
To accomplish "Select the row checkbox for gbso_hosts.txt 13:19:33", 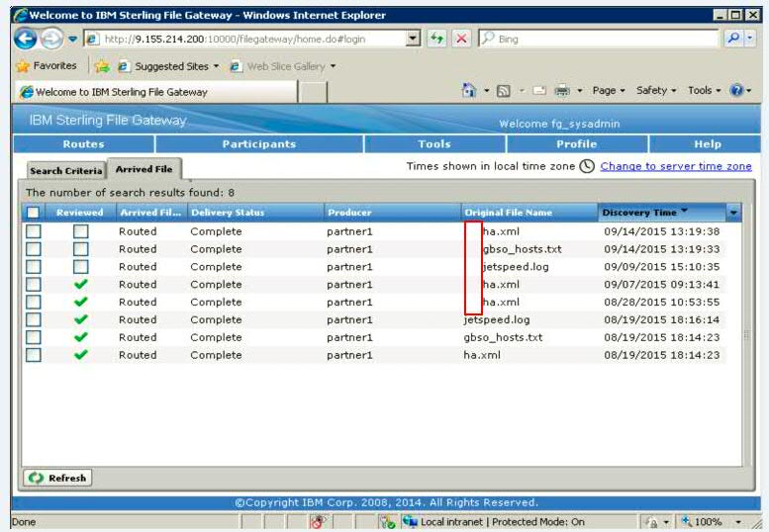I will (x=34, y=249).
